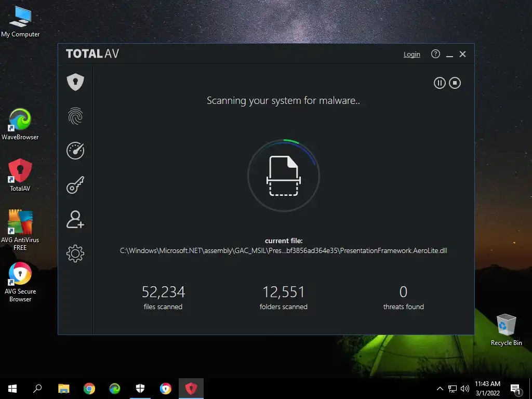Open the Windows Start menu
Viewport: 532px width, 399px height.
coord(12,389)
